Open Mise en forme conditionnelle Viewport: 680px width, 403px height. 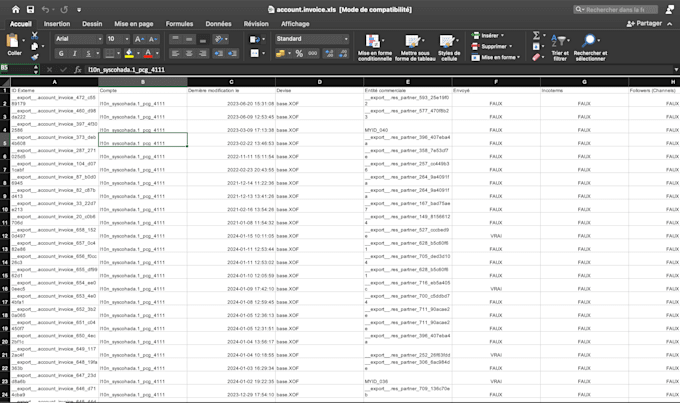pyautogui.click(x=375, y=48)
